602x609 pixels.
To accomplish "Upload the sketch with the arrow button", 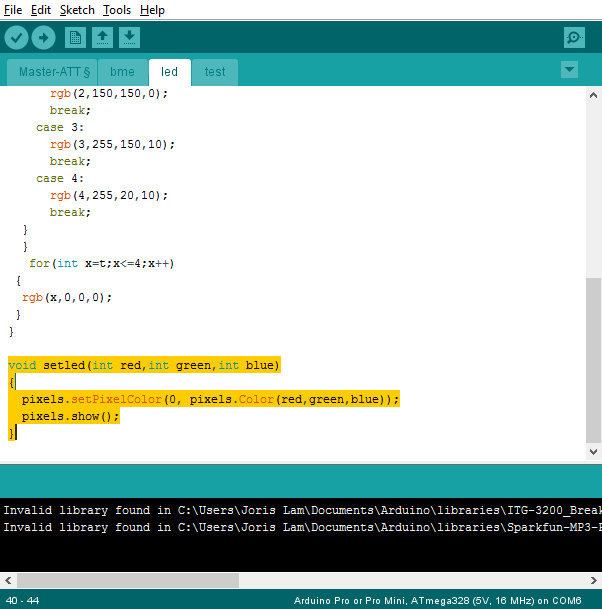I will [x=43, y=38].
